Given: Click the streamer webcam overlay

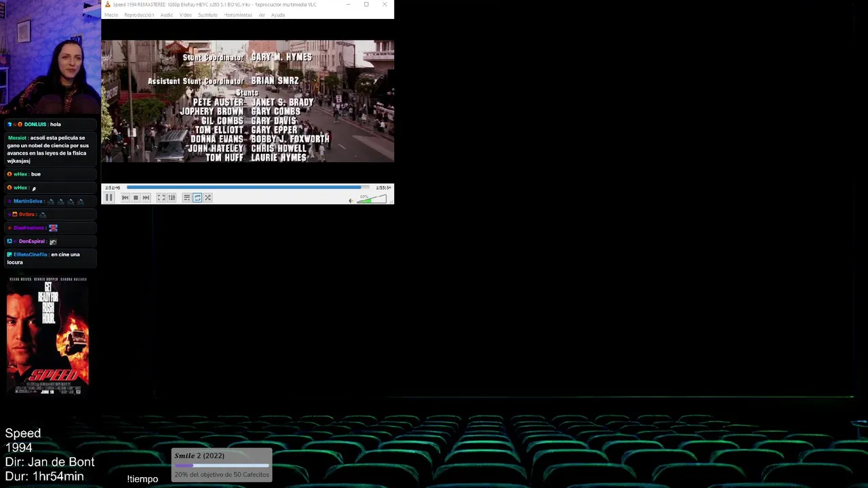Looking at the screenshot, I should 50,58.
